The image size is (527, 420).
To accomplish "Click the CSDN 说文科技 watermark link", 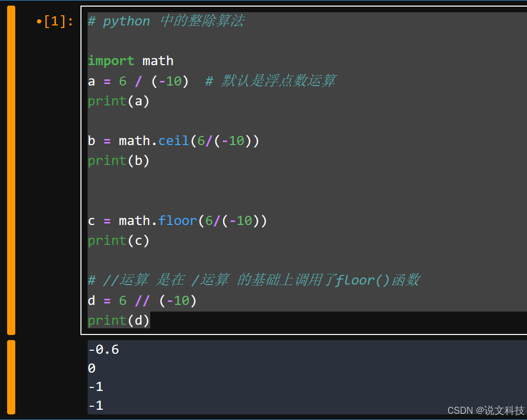I will (486, 410).
